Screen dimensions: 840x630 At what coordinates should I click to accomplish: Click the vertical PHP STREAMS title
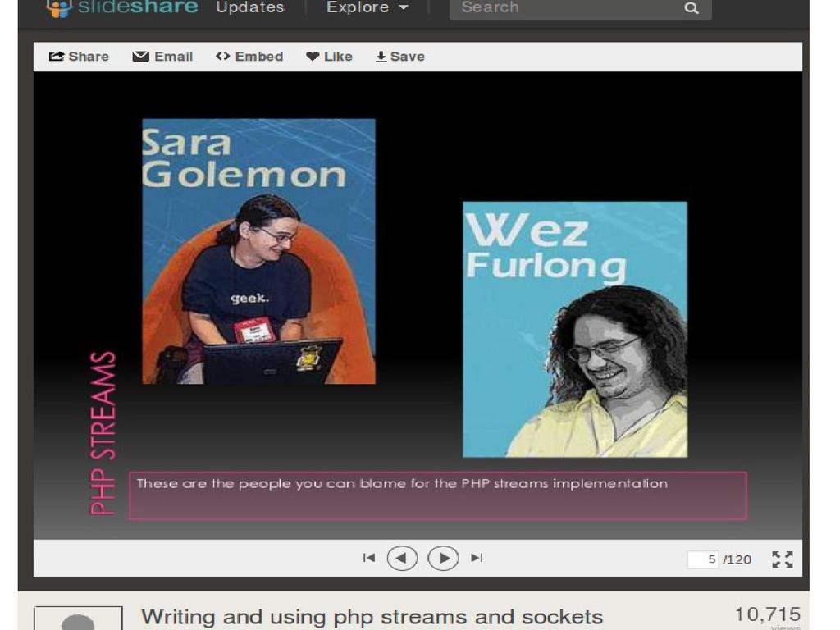point(103,433)
